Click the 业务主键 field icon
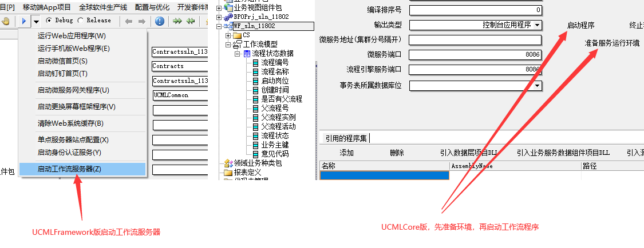Viewport: 644px width, 248px height. [x=255, y=145]
